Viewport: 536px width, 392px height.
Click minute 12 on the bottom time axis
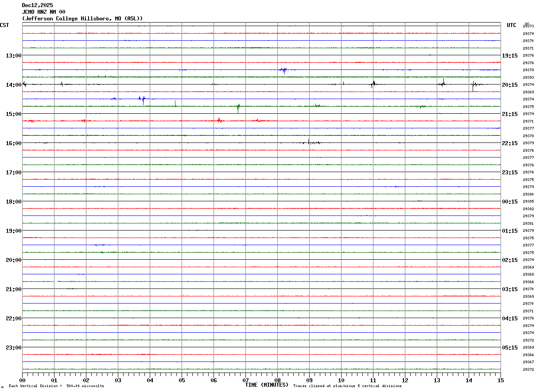coord(405,380)
